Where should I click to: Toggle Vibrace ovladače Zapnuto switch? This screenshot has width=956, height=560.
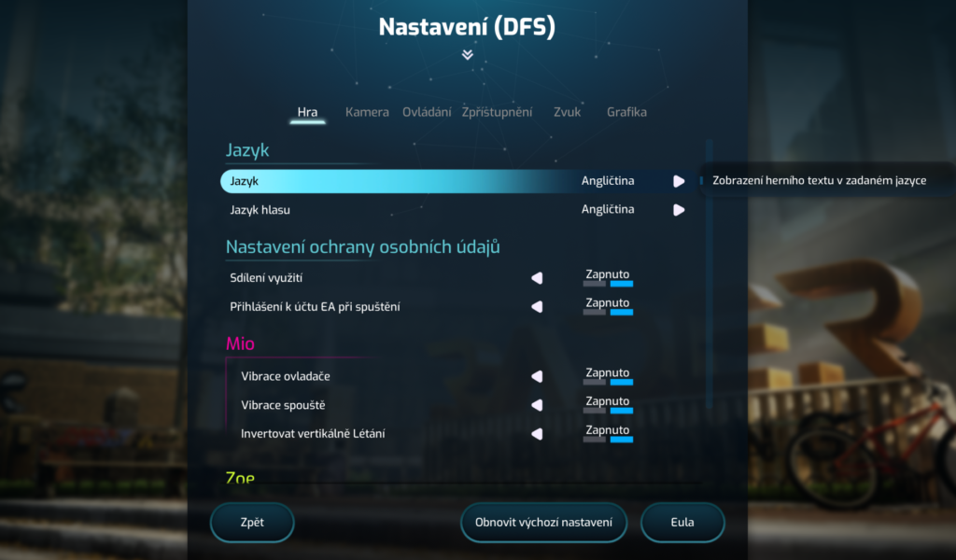point(608,382)
